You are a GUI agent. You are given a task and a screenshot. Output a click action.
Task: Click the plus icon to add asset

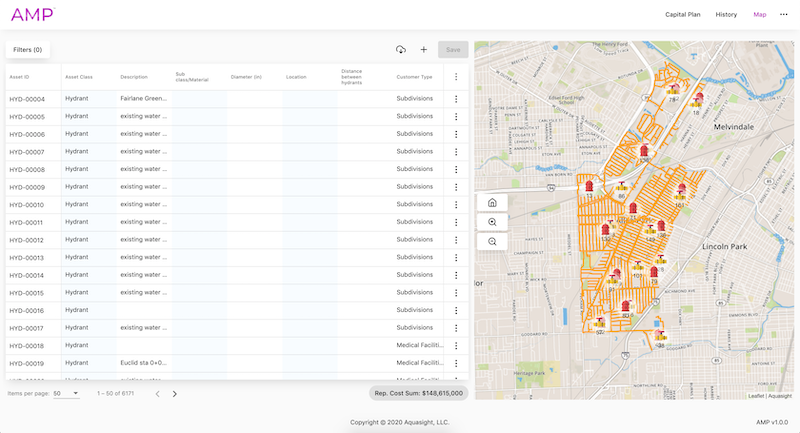[x=423, y=49]
